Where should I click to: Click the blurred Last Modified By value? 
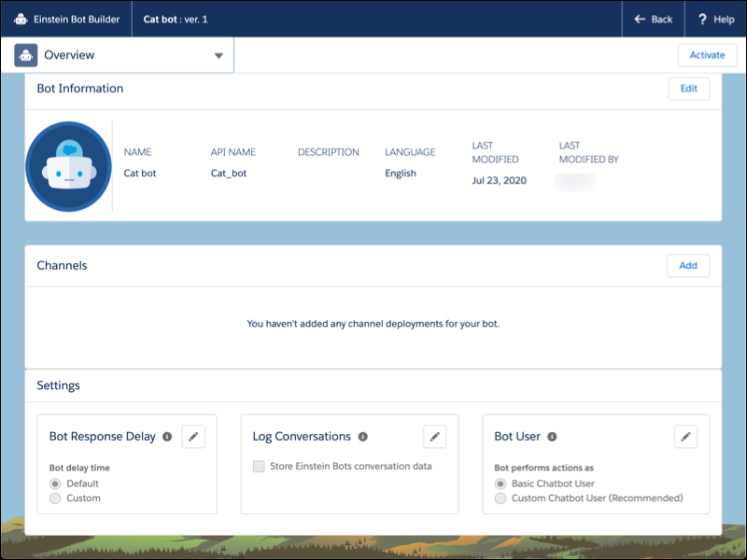tap(574, 182)
